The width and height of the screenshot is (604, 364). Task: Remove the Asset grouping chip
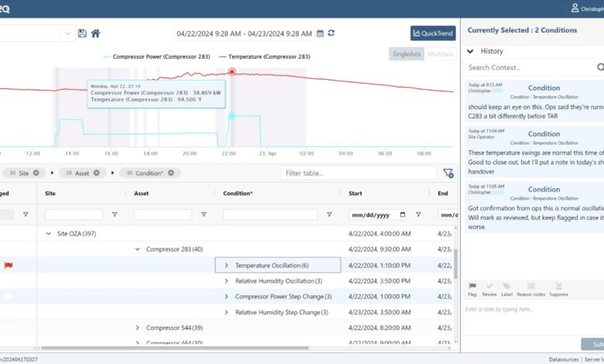97,173
